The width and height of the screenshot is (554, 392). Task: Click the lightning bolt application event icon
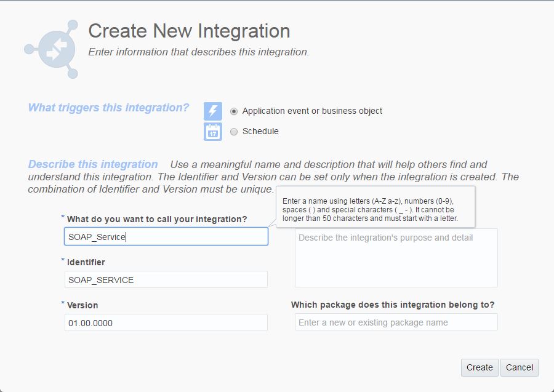tap(213, 111)
